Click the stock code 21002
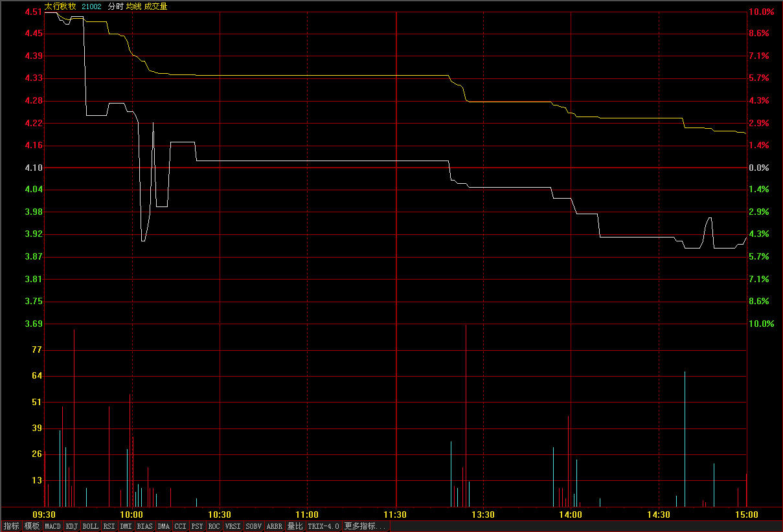This screenshot has height=532, width=783. pyautogui.click(x=91, y=6)
